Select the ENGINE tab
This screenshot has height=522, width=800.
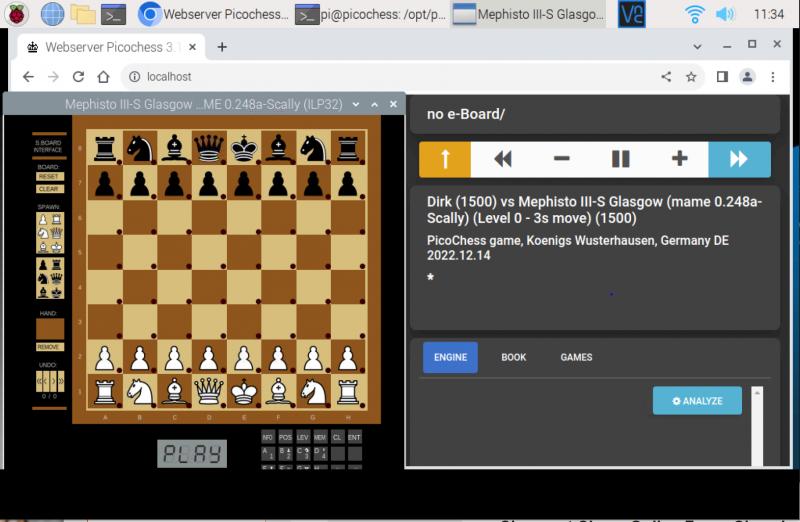tap(450, 357)
